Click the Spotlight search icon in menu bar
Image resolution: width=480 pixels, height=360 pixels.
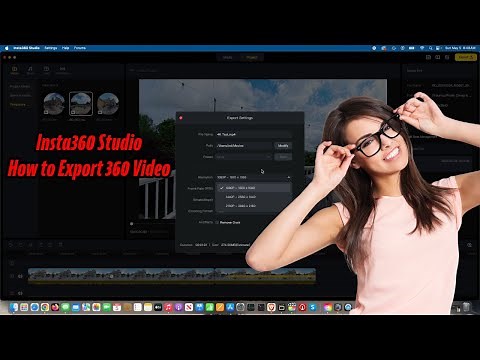pyautogui.click(x=430, y=48)
